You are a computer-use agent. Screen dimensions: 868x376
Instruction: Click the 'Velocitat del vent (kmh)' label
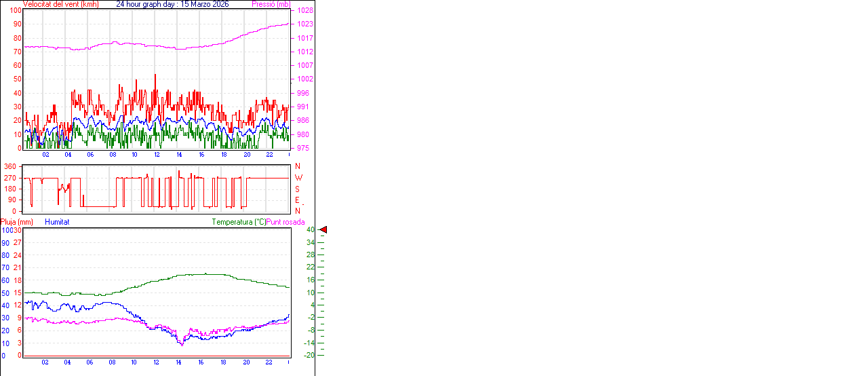pos(60,4)
